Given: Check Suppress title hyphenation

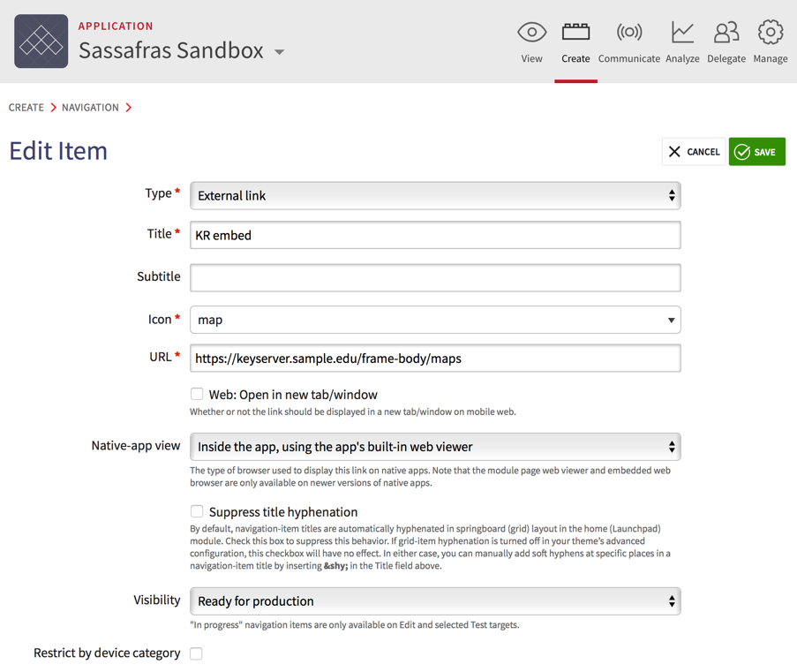Looking at the screenshot, I should click(197, 510).
